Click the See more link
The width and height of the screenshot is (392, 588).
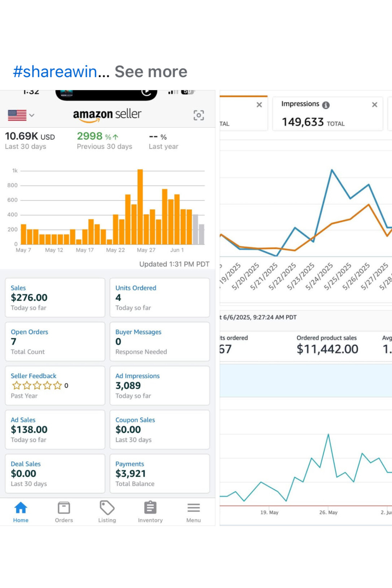coord(151,72)
